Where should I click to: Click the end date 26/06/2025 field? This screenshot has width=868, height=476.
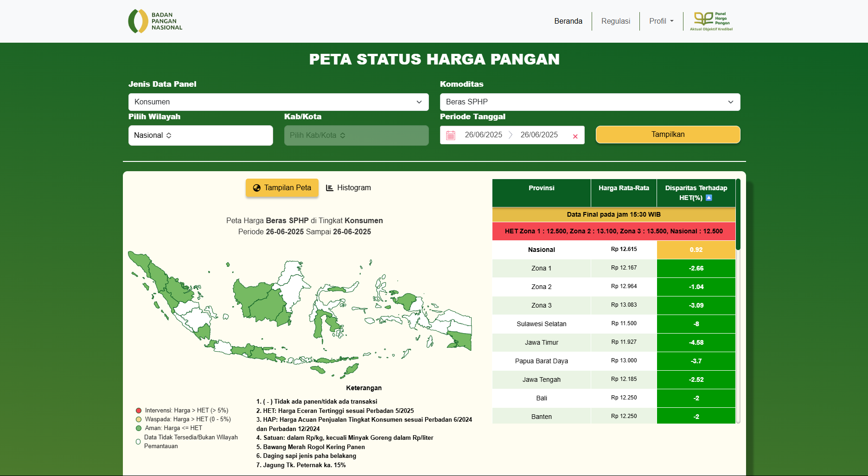coord(539,135)
